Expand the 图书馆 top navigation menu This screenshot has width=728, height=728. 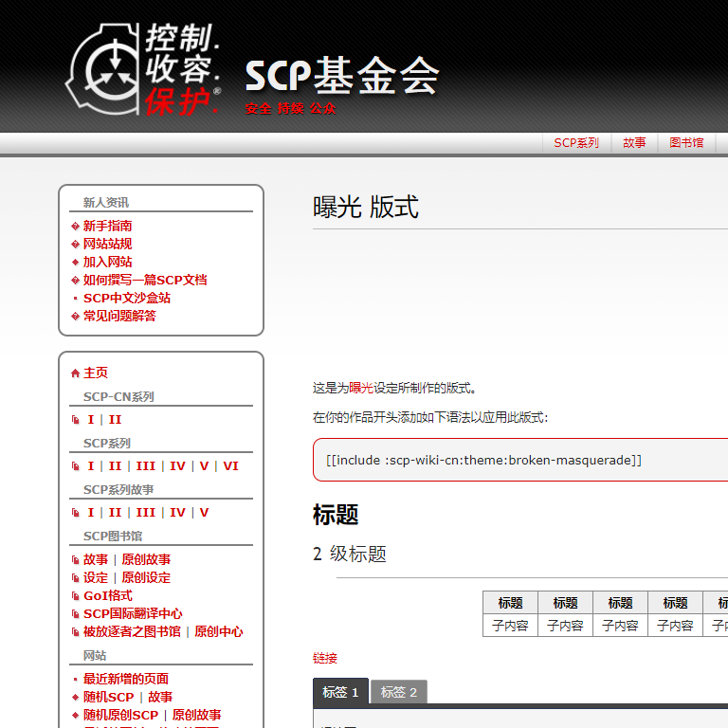pyautogui.click(x=686, y=143)
